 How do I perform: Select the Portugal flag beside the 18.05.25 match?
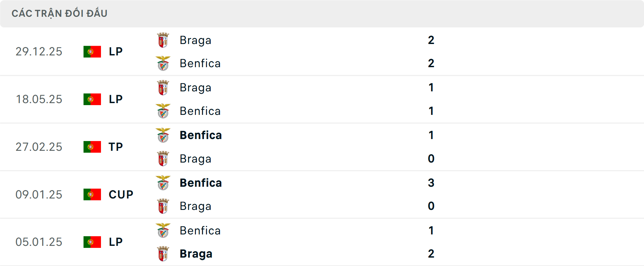(x=92, y=99)
